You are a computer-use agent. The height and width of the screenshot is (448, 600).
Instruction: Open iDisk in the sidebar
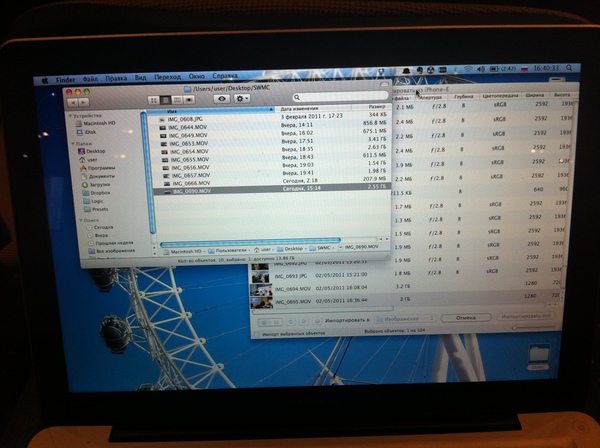tap(86, 132)
